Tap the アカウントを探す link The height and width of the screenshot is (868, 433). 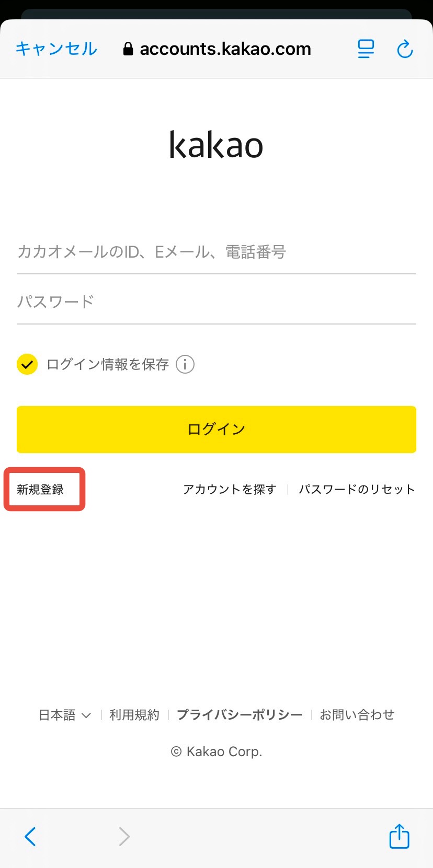click(230, 490)
